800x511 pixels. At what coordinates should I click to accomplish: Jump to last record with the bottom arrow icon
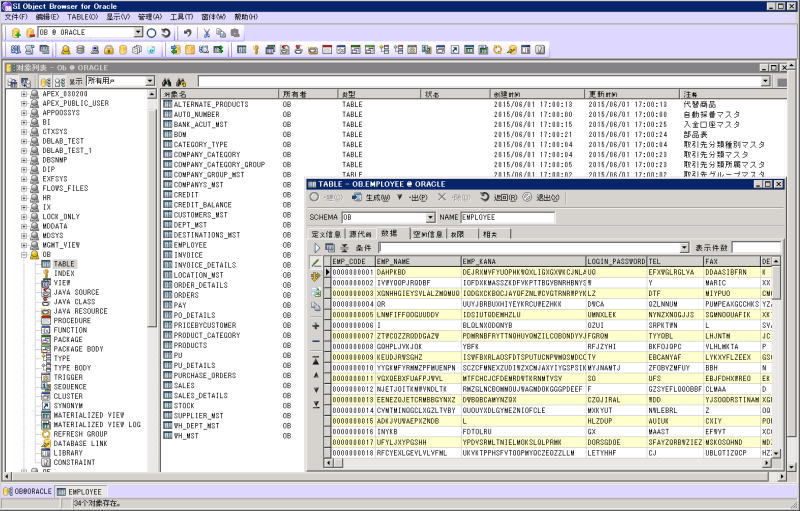click(316, 405)
